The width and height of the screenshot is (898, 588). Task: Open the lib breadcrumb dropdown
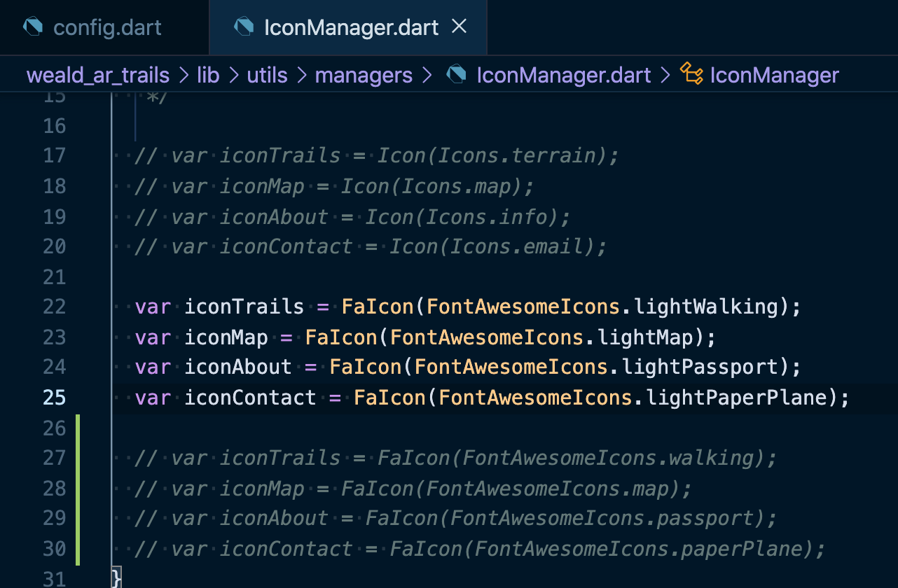tap(208, 74)
